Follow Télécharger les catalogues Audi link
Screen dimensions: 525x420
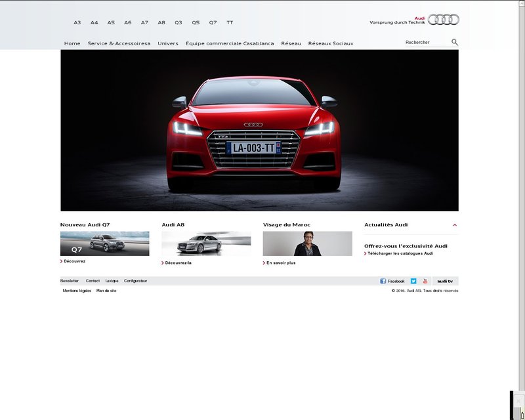(x=400, y=253)
